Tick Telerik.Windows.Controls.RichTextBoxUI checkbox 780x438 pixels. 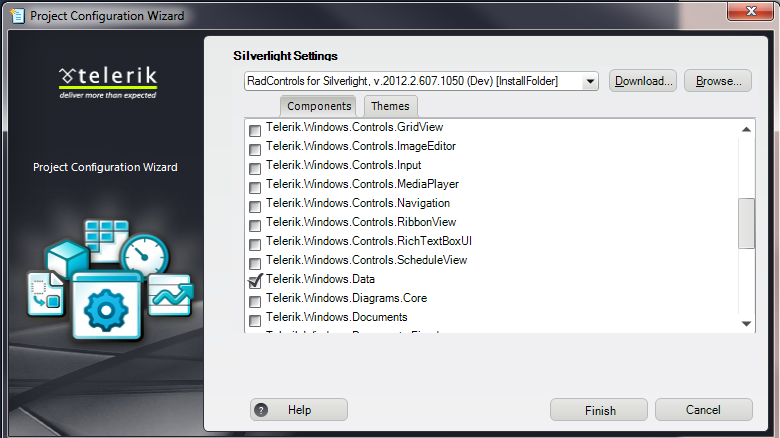[255, 245]
